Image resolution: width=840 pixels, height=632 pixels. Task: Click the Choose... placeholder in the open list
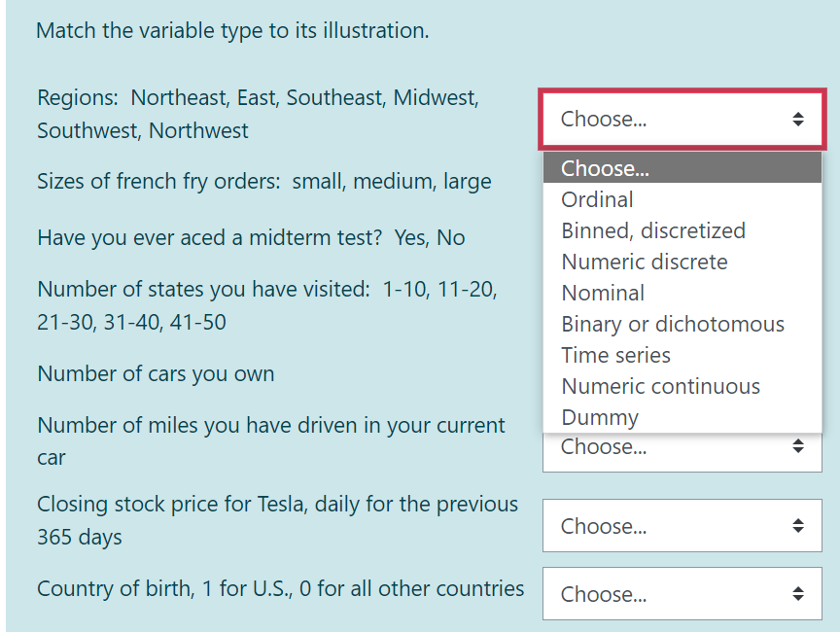pos(606,168)
